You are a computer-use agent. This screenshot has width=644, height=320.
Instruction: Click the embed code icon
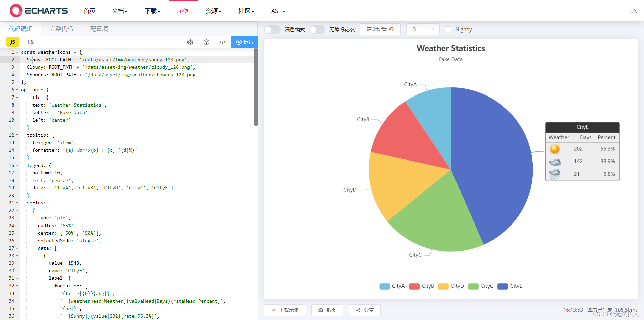coord(223,42)
